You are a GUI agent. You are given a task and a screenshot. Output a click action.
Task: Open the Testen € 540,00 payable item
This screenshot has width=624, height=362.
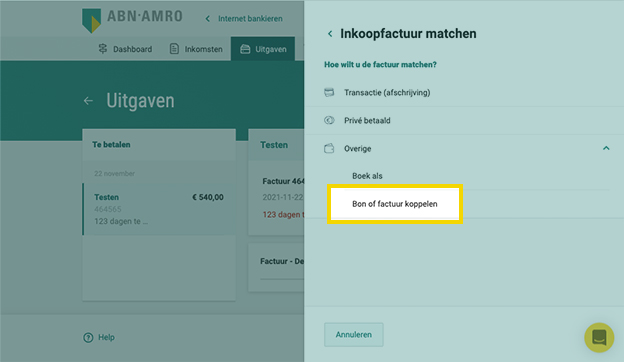coord(159,209)
